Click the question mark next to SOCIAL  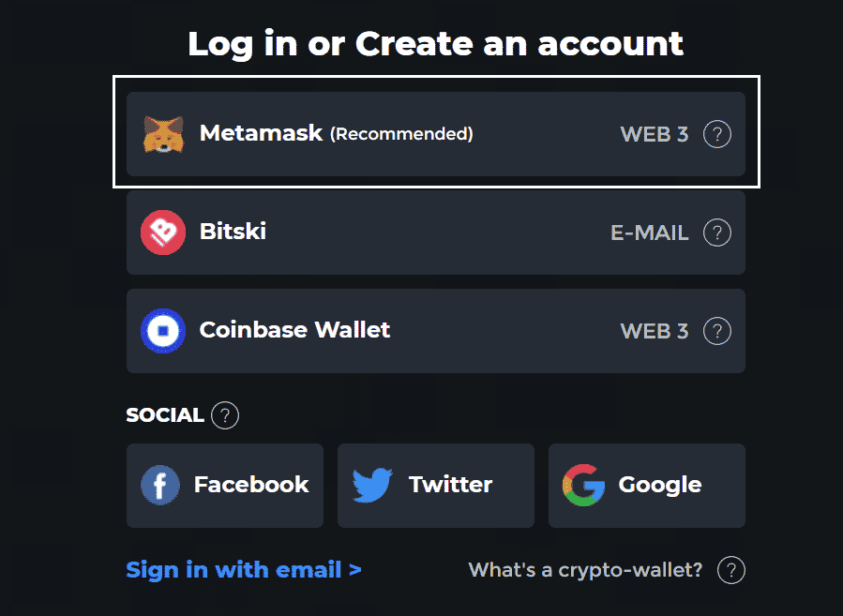tap(225, 415)
